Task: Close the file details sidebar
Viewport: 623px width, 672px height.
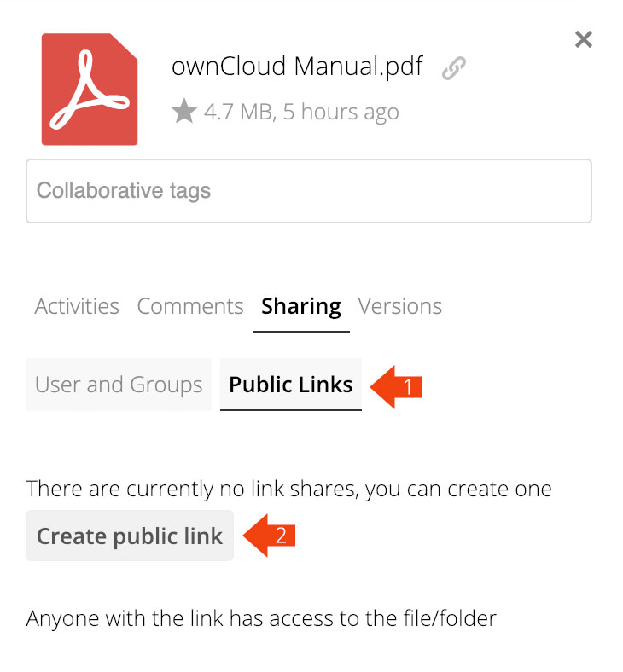Action: click(x=584, y=39)
